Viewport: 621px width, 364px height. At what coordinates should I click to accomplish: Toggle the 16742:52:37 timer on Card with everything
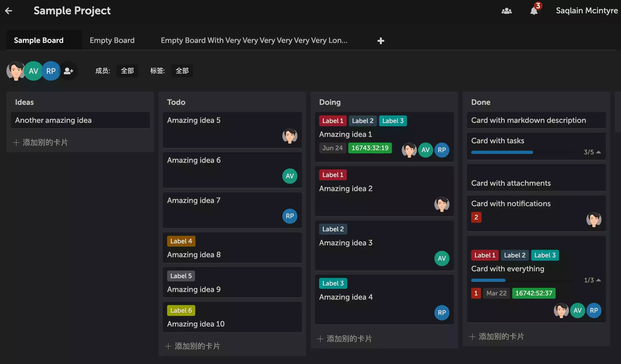(534, 293)
